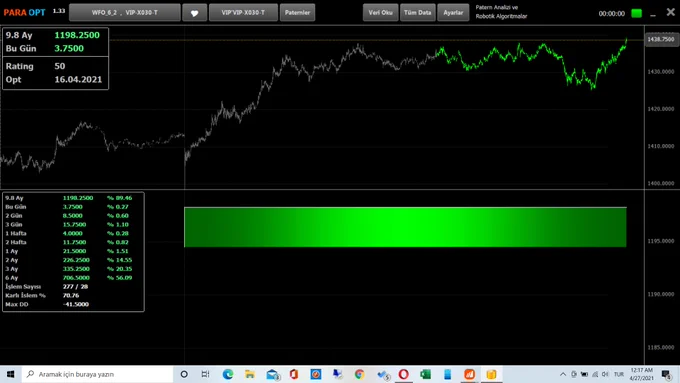Open Excel from taskbar
Screen dimensions: 680x383
pos(425,374)
